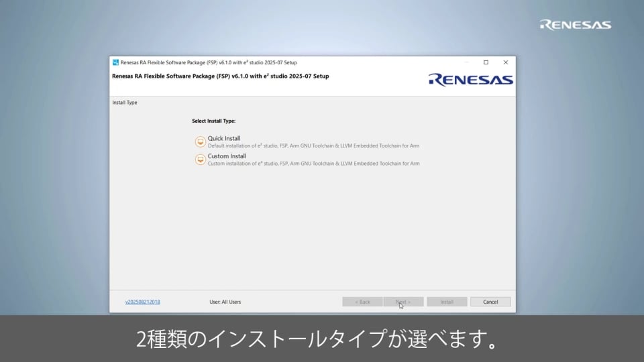The width and height of the screenshot is (644, 362).
Task: Click the 'Install Type' page label
Action: point(125,103)
